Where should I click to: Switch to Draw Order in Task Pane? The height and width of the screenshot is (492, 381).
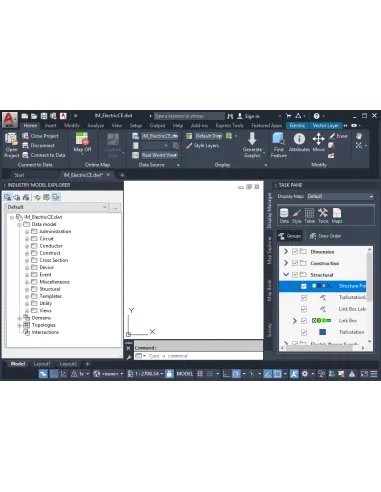tap(325, 236)
